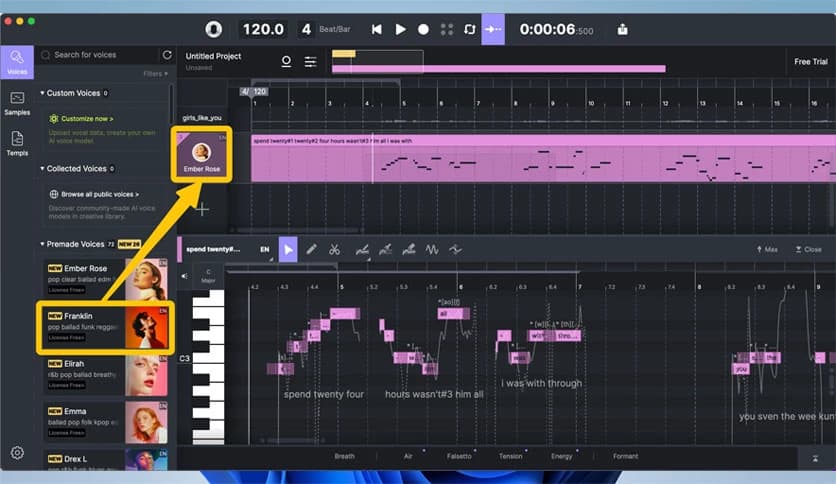Click the round logo icon in top bar

point(214,29)
